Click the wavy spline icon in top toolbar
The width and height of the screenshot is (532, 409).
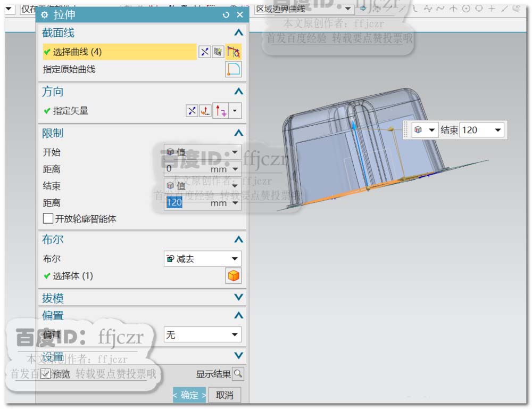point(440,9)
